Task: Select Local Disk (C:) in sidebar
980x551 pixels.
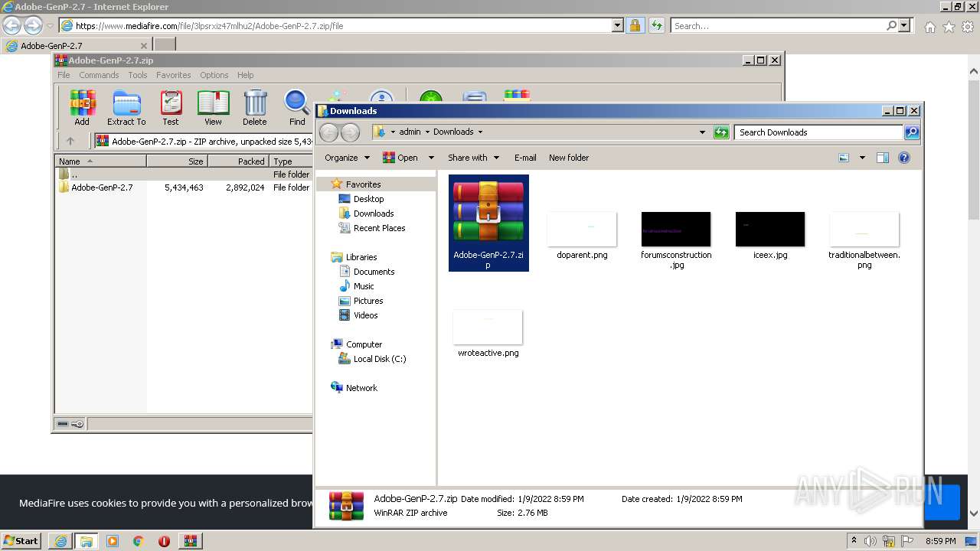Action: point(380,359)
